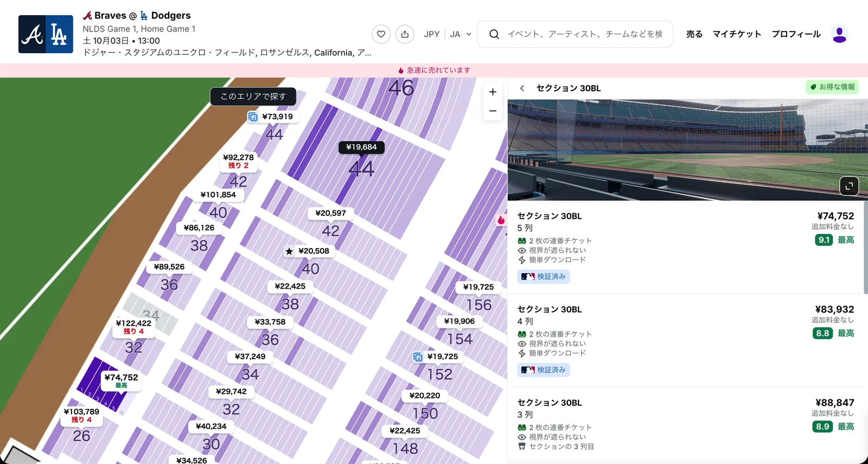Image resolution: width=868 pixels, height=464 pixels.
Task: Click the ticket icon beside ¥19,725 section 152
Action: tap(418, 357)
